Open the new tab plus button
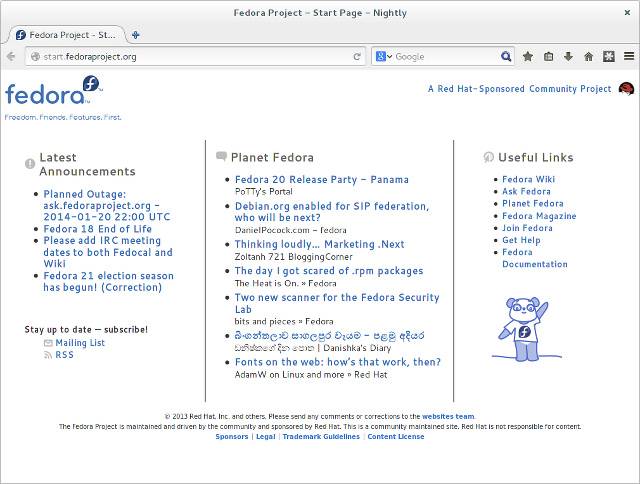Viewport: 640px width, 484px height. click(136, 35)
